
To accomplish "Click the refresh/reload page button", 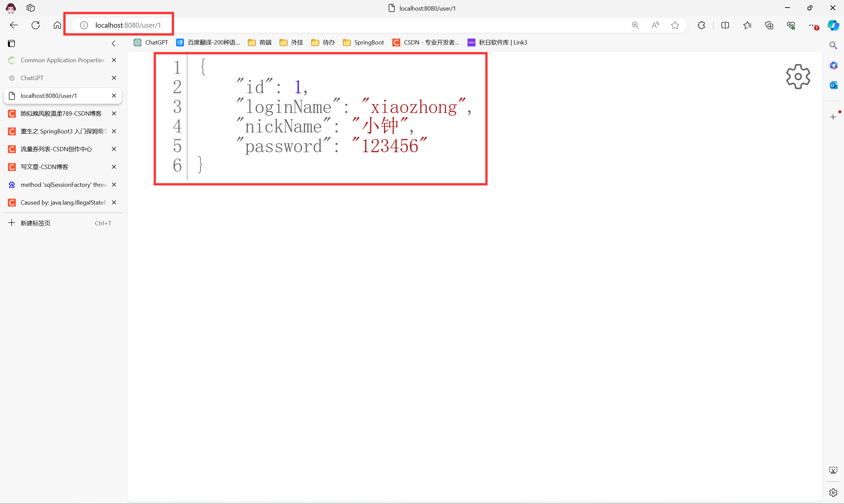I will point(36,25).
